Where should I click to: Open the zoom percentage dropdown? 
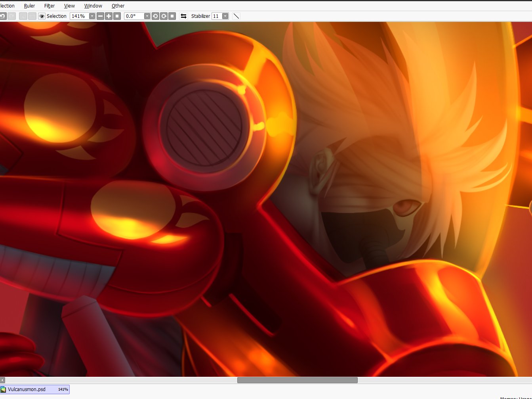point(92,16)
